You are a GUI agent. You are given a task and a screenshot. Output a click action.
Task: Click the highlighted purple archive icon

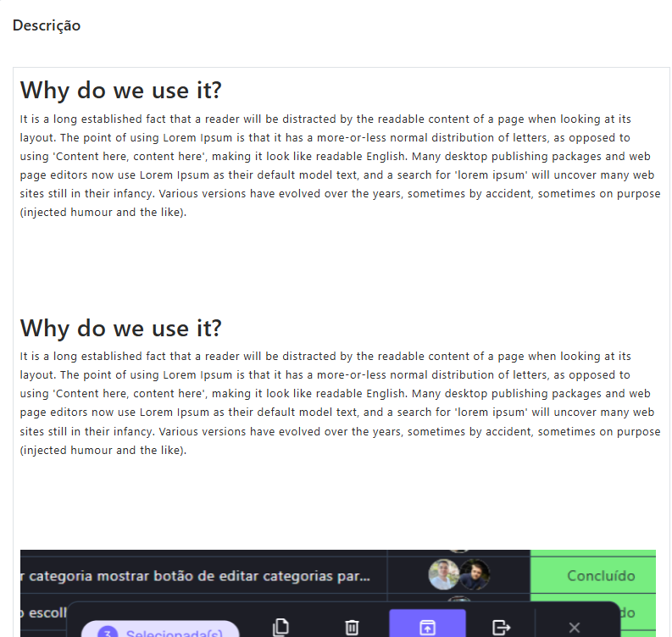(x=427, y=623)
